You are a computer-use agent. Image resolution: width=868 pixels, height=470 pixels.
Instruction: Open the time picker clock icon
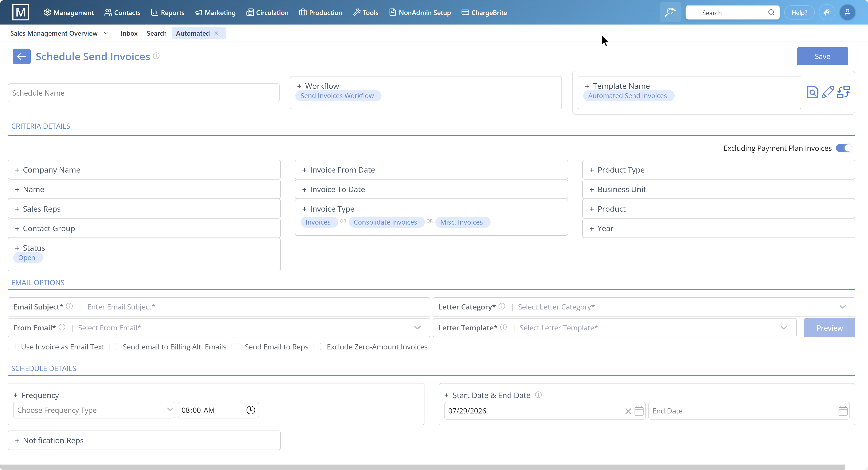[x=251, y=410]
